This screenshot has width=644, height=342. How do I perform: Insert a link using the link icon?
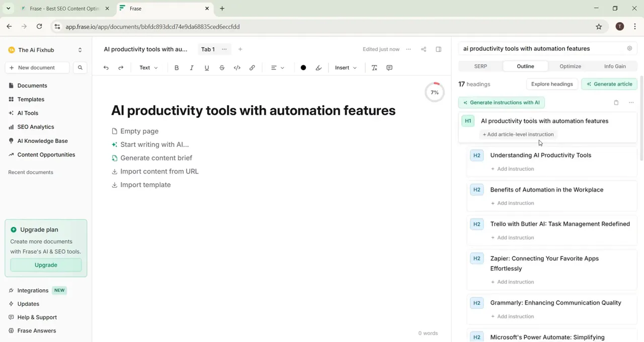pyautogui.click(x=252, y=68)
